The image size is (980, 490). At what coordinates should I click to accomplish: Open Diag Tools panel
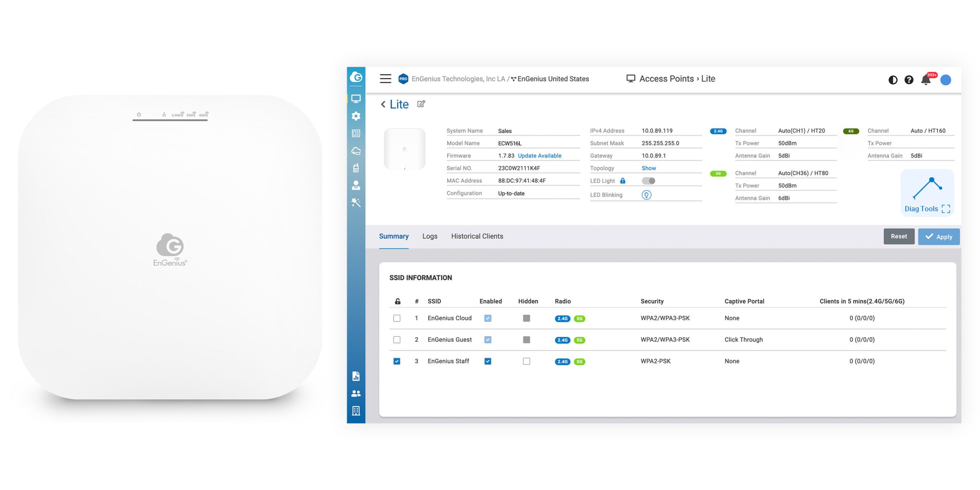pyautogui.click(x=926, y=194)
